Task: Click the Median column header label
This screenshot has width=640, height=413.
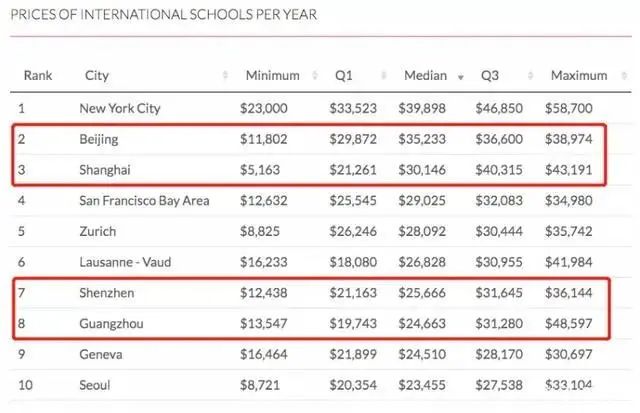Action: coord(425,75)
